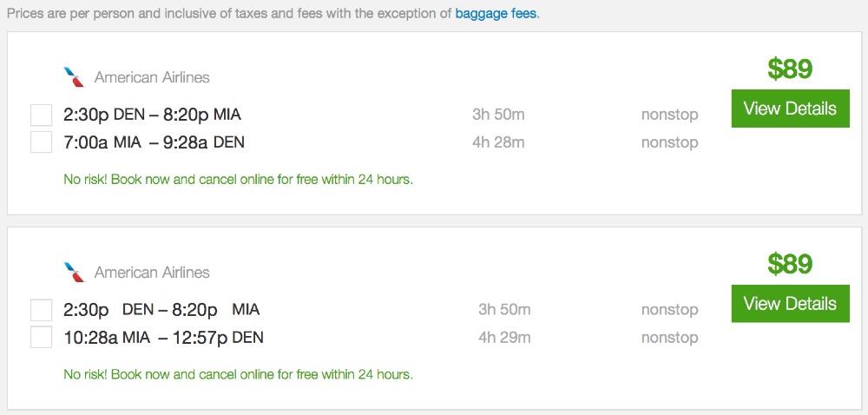The width and height of the screenshot is (868, 415).
Task: Tick the 2:30p DEN–MIA checkbox in the second card
Action: 41,310
